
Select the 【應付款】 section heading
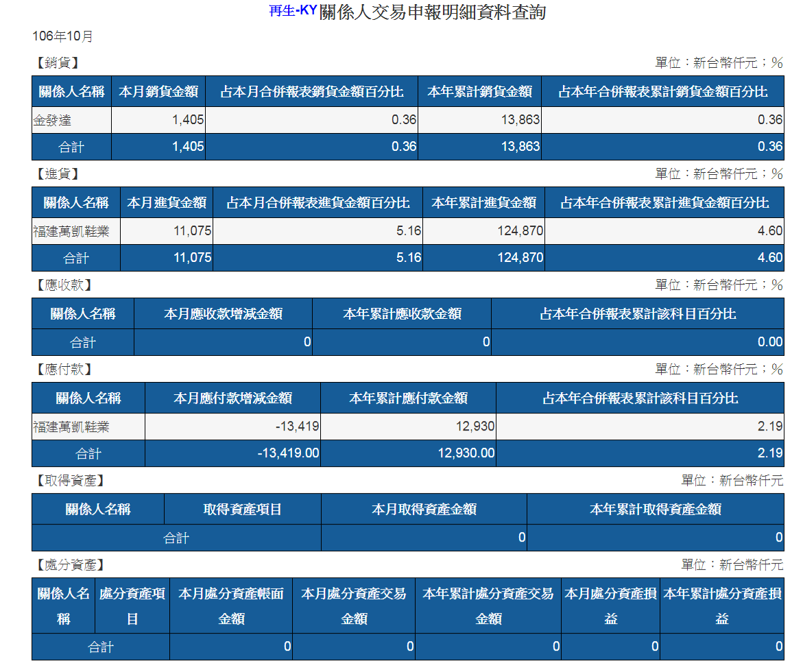(64, 370)
